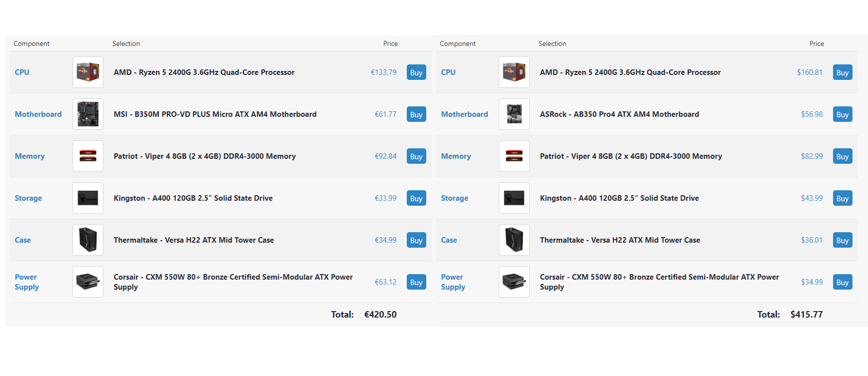Click Thermaltake case thumbnail in dollar list

pyautogui.click(x=514, y=240)
